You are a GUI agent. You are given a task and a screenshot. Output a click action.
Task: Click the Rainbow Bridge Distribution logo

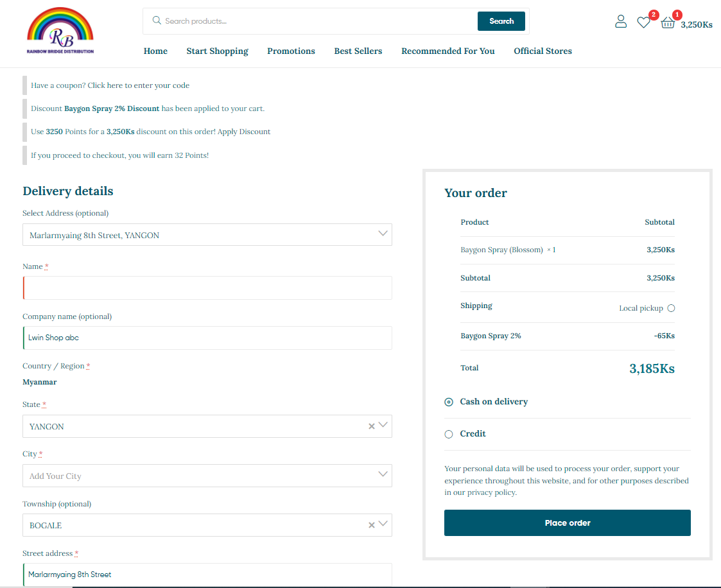click(60, 30)
